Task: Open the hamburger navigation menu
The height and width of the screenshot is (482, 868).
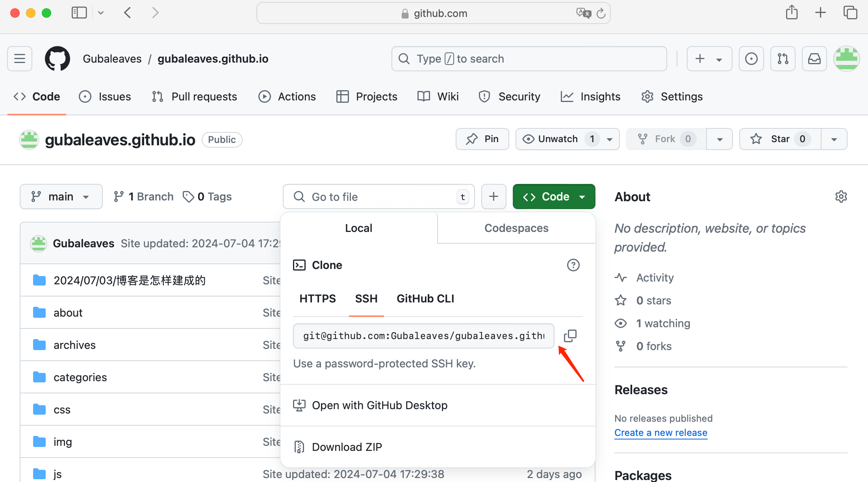Action: pyautogui.click(x=20, y=59)
